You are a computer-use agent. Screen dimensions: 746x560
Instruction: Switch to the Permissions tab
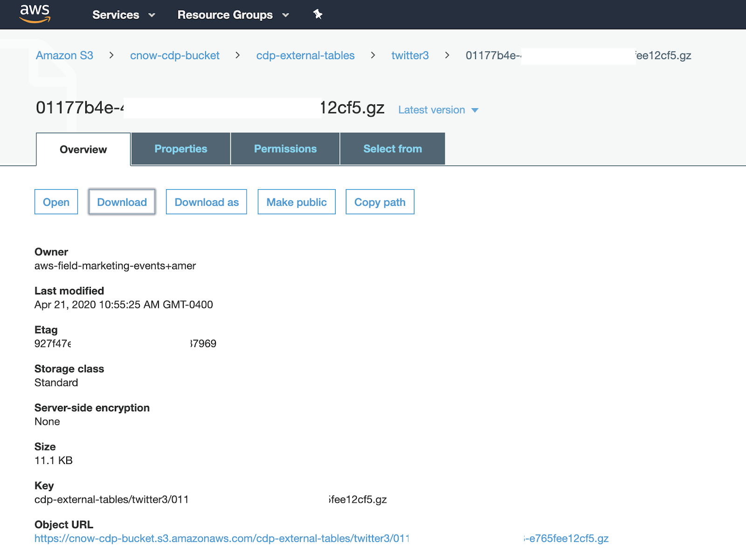click(x=285, y=149)
